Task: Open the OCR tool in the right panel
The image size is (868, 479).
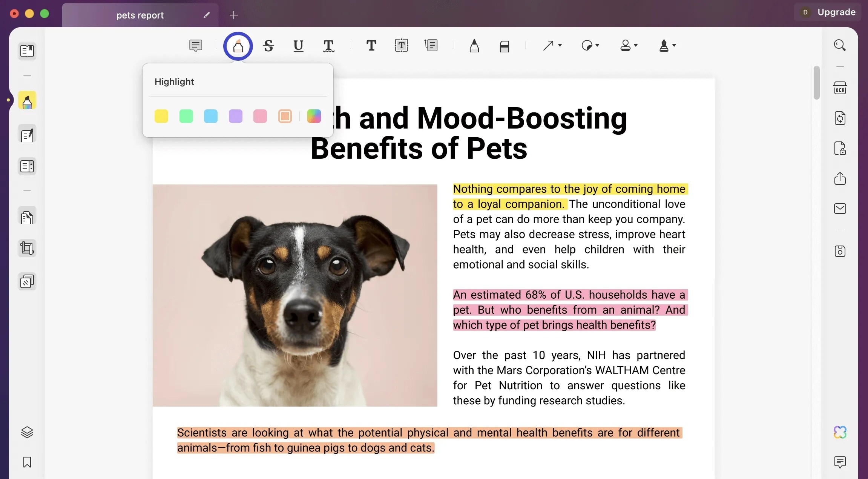Action: 840,87
